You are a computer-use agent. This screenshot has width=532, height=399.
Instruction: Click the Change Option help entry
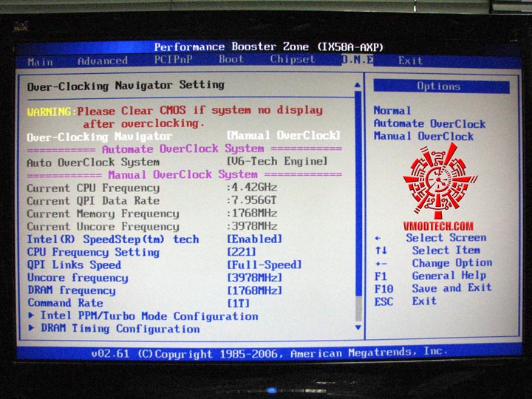click(x=452, y=263)
